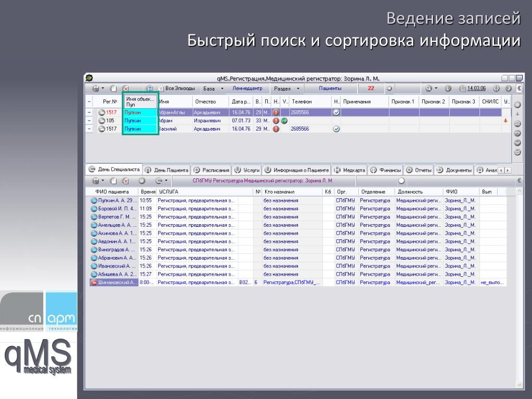Open the Услуги tab
Image resolution: width=532 pixels, height=399 pixels.
click(248, 170)
